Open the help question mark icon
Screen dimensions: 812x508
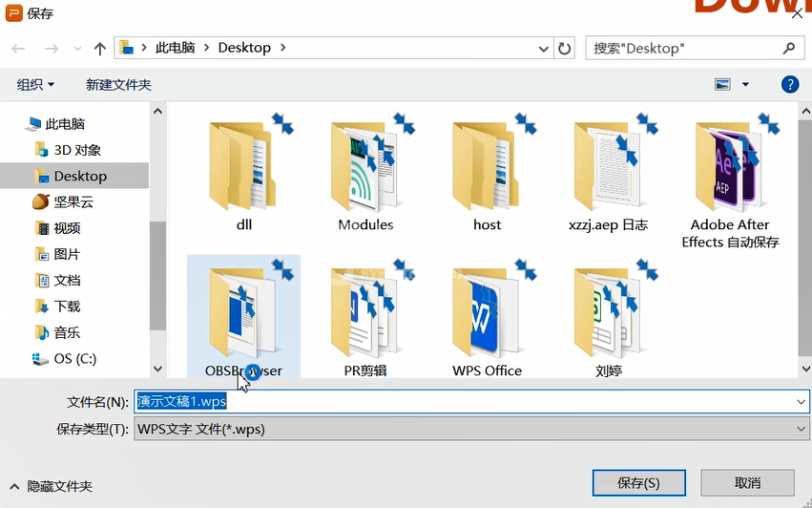coord(790,84)
